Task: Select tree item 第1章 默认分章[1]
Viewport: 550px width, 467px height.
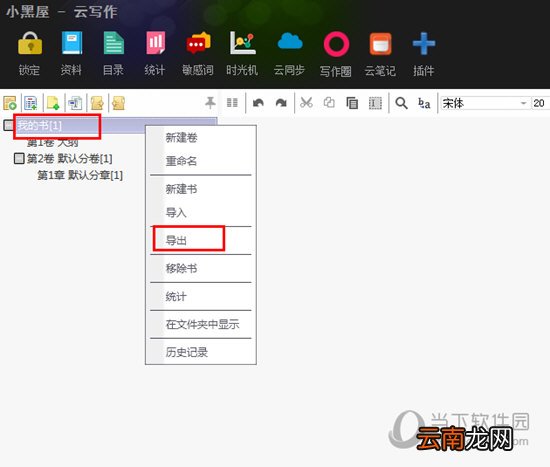Action: (x=80, y=175)
